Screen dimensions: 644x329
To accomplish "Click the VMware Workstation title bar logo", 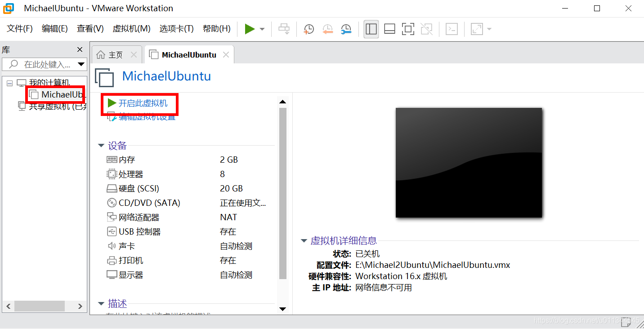I will point(9,8).
